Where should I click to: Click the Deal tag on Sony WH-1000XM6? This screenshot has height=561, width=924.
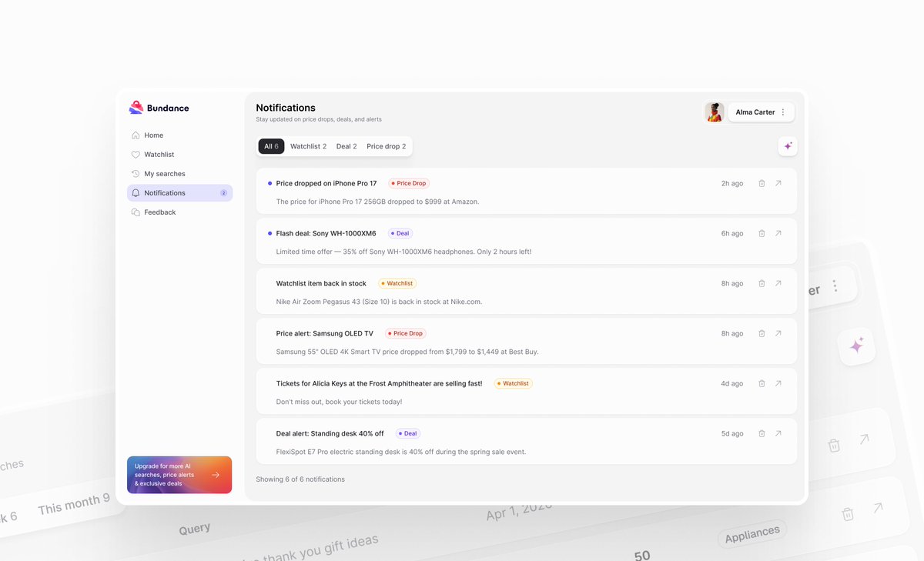coord(400,233)
